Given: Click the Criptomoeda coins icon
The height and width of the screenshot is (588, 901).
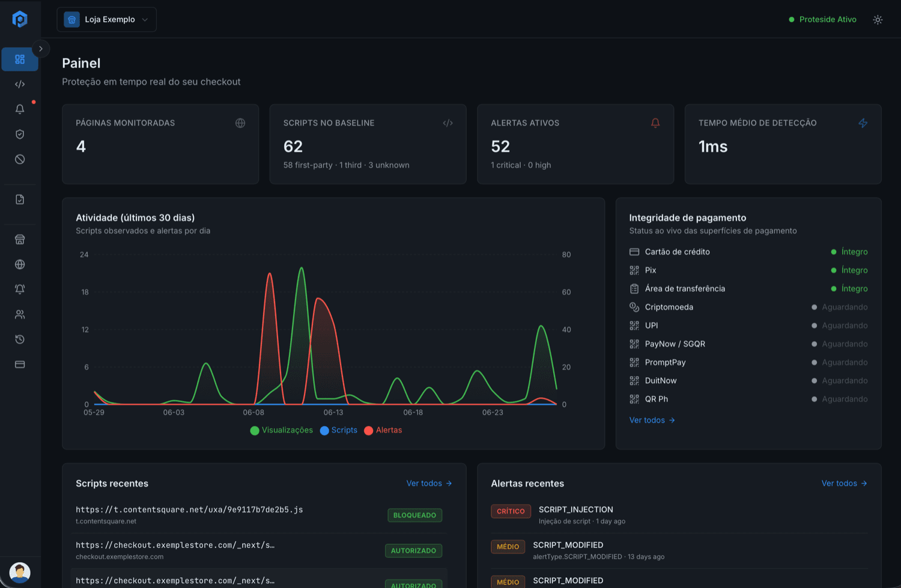Looking at the screenshot, I should (634, 307).
